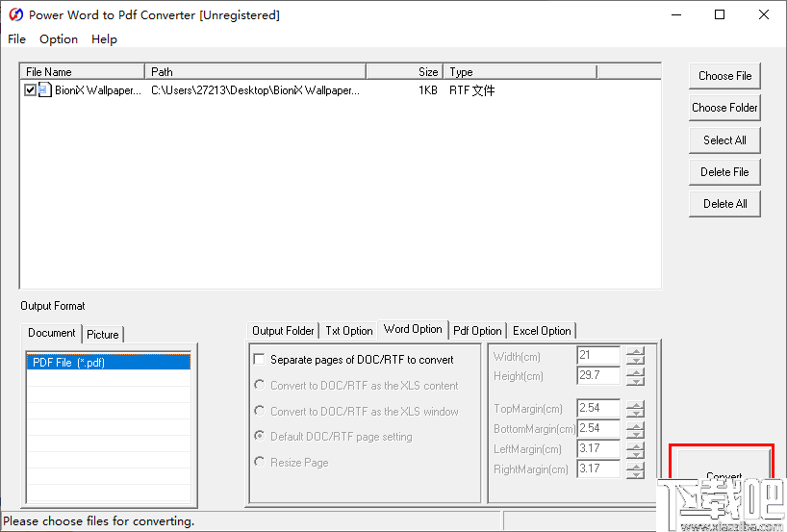Select Default DOC/RTF page setting radio

260,436
